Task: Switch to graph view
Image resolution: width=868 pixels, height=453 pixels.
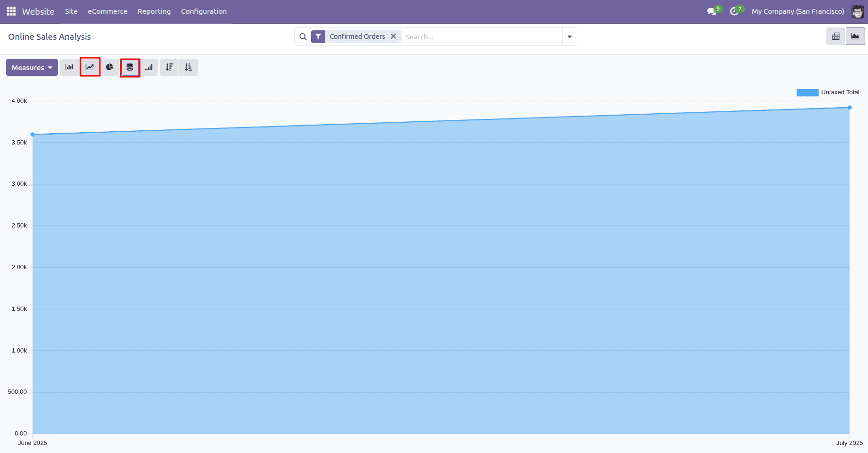Action: [855, 36]
